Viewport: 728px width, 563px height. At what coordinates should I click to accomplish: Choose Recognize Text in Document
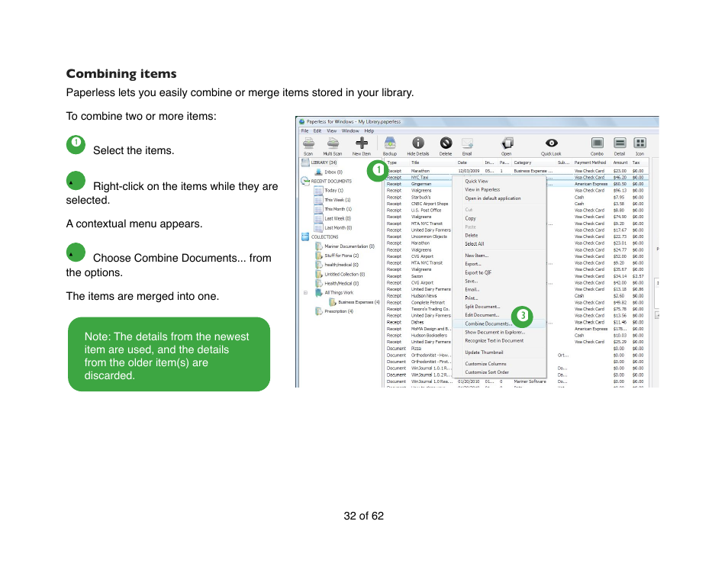tap(494, 340)
